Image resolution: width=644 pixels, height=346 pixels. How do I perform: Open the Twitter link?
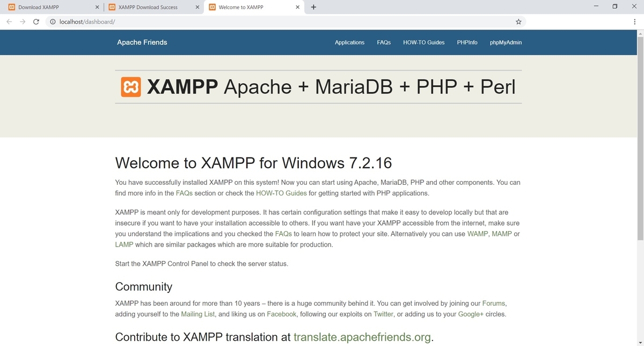click(383, 314)
